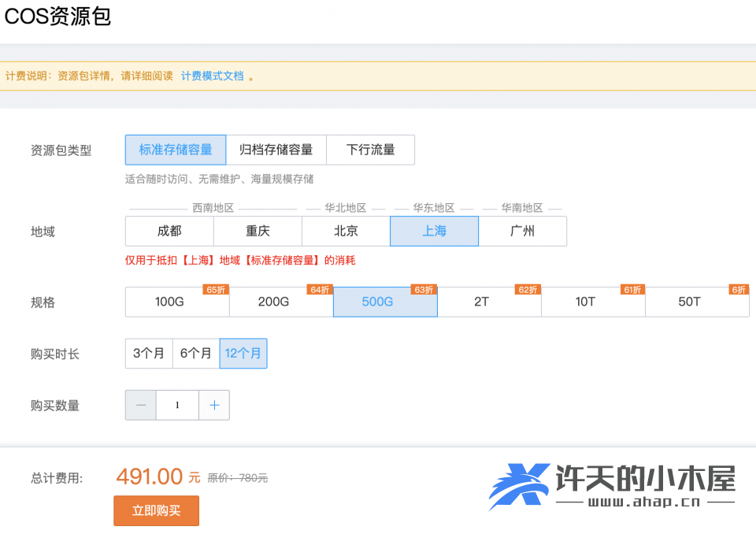Click the purchase quantity input field
This screenshot has height=534, width=756.
pos(177,405)
